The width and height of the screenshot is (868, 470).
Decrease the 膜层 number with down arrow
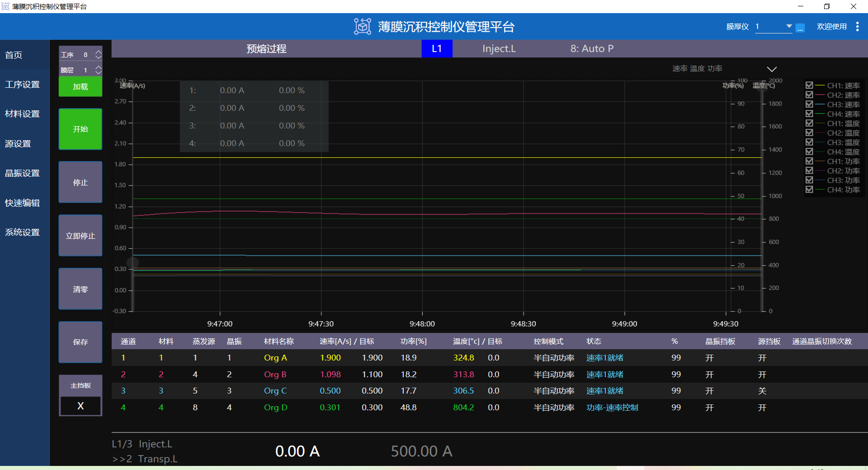coord(99,72)
